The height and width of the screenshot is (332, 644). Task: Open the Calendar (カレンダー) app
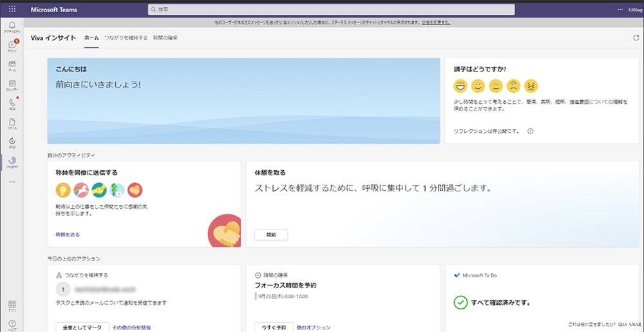12,85
